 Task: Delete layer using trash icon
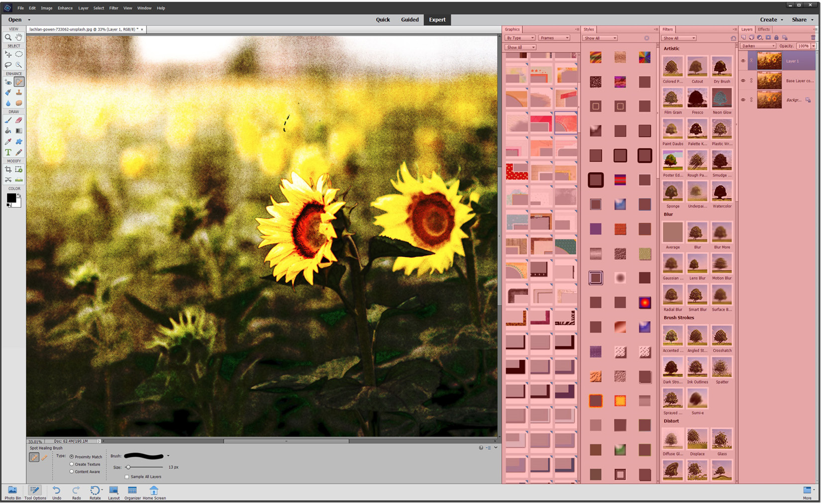point(814,38)
